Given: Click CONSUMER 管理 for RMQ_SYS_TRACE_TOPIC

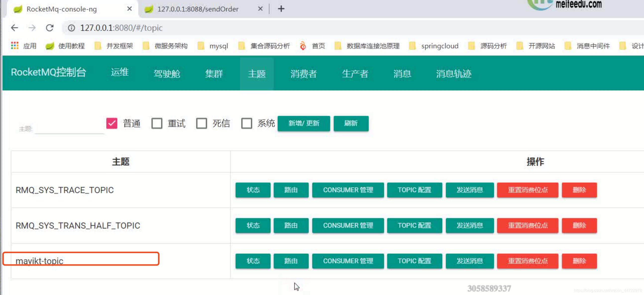Looking at the screenshot, I should (348, 190).
